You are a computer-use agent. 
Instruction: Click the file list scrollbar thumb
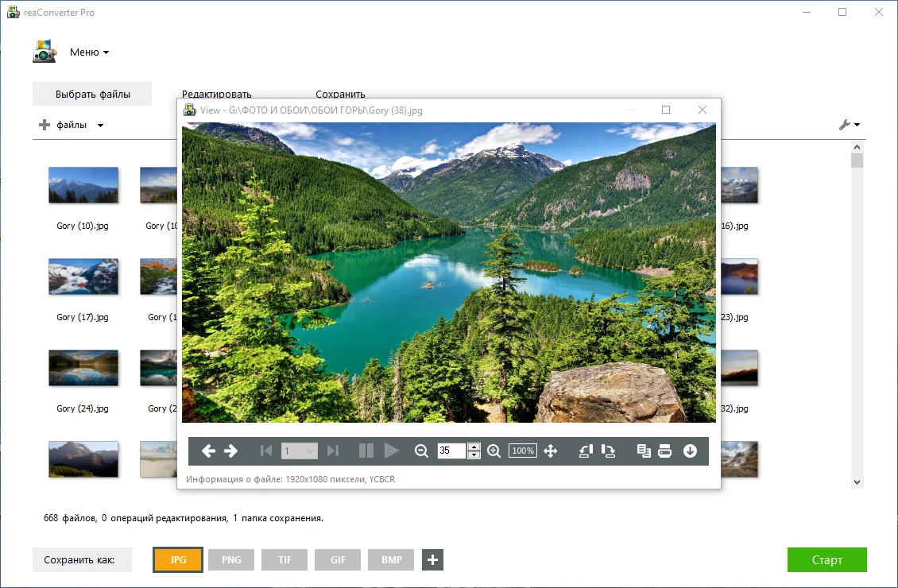pyautogui.click(x=857, y=161)
